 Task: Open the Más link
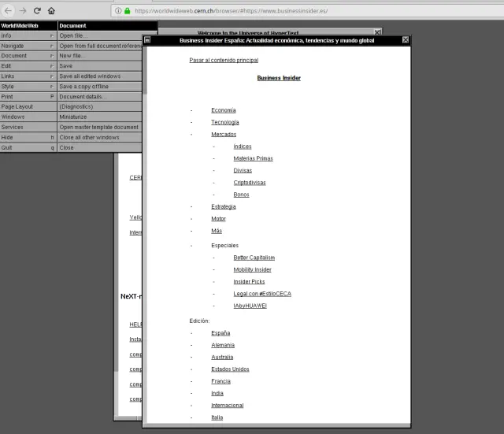(217, 231)
